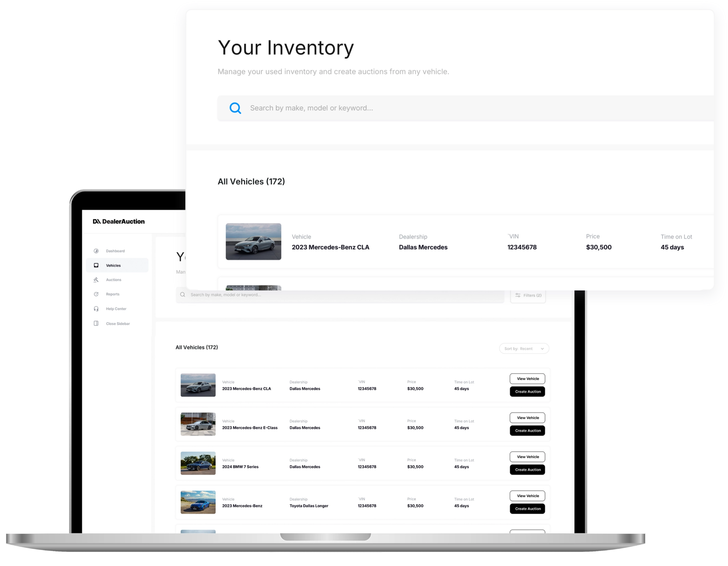Click the large 'All Vehicles (172)' heading

[251, 182]
